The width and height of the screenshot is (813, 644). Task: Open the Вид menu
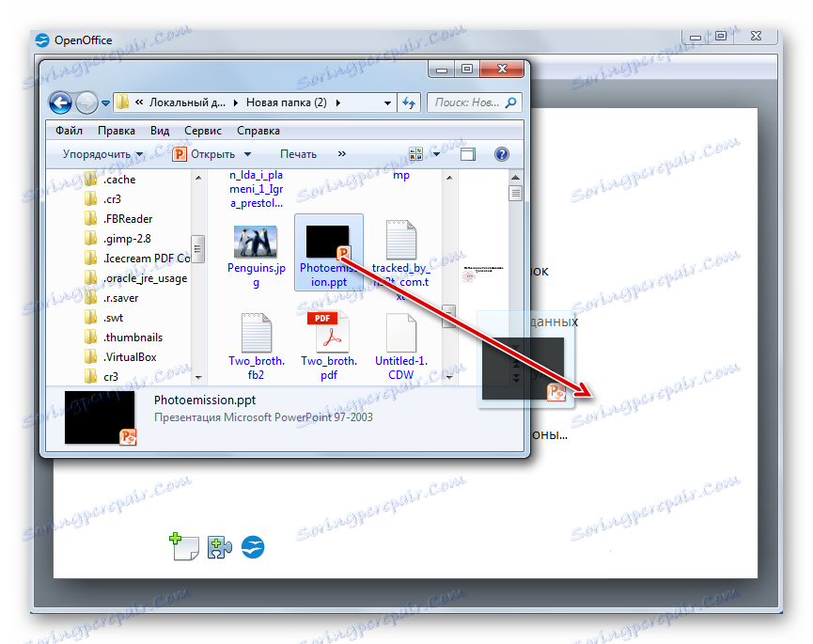160,131
